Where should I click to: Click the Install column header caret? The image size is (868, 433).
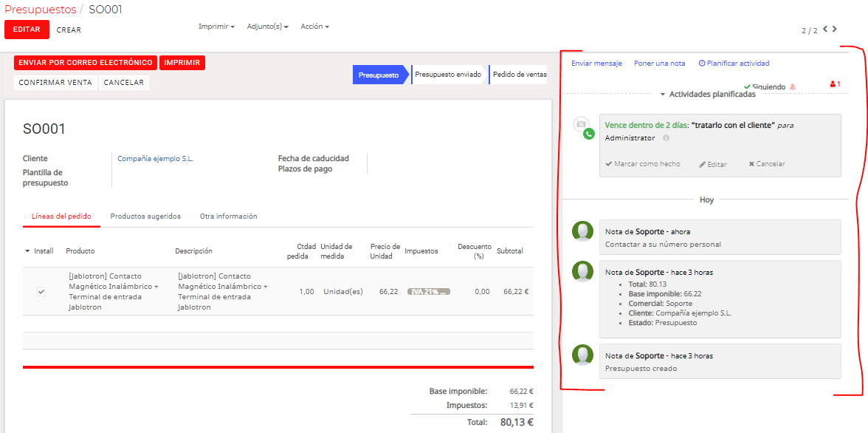[28, 251]
